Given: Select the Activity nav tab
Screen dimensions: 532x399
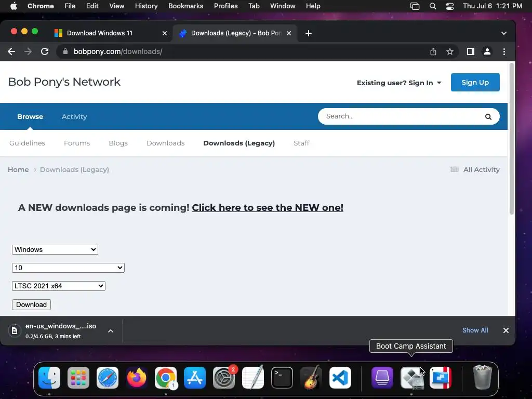Looking at the screenshot, I should coord(74,117).
